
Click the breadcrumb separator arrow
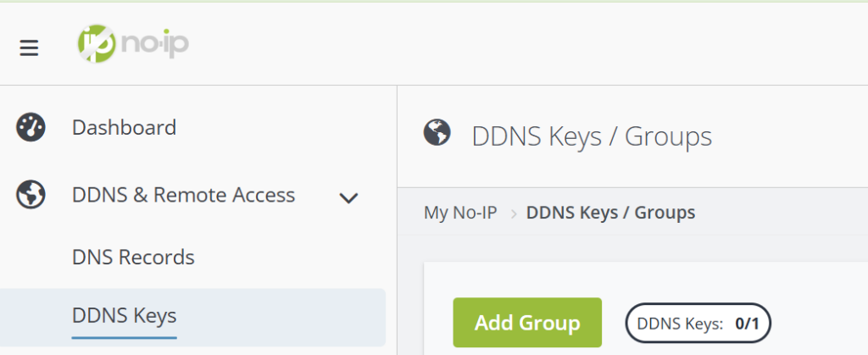(x=512, y=213)
